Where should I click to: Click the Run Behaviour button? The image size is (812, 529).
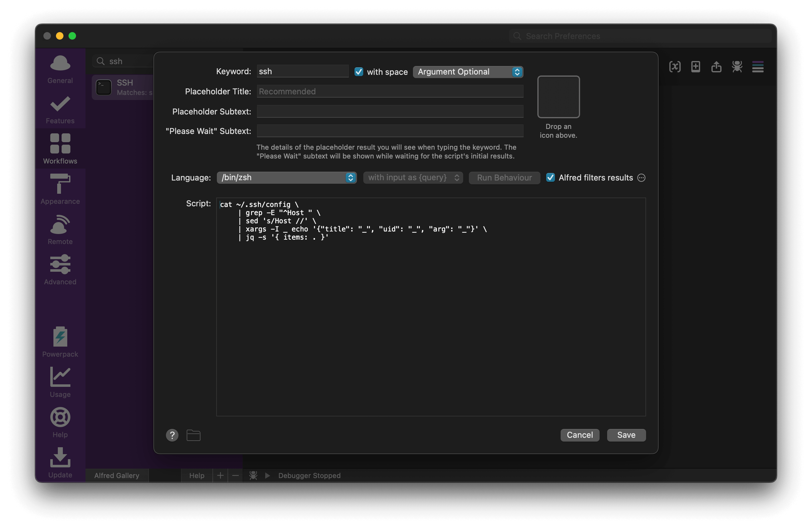pyautogui.click(x=504, y=178)
